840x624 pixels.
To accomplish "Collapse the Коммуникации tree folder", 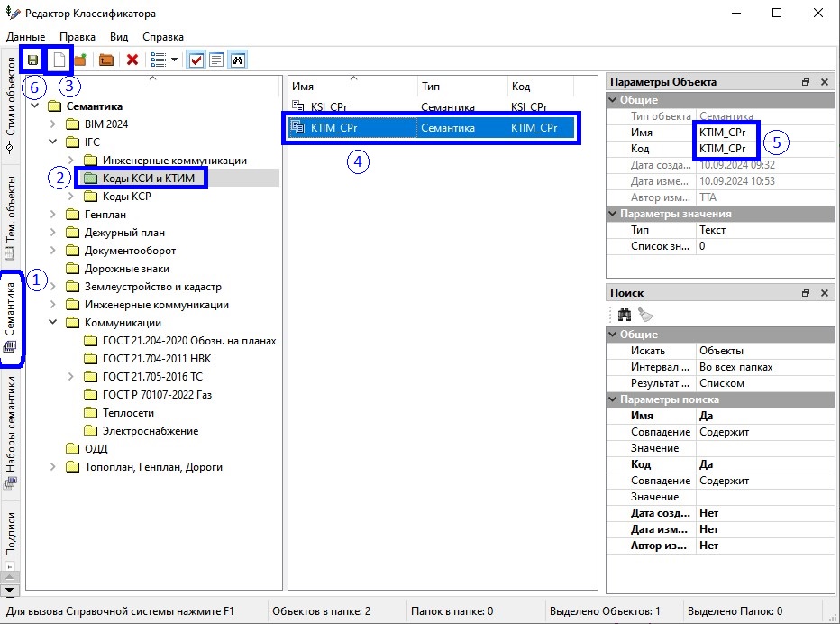I will tap(53, 323).
